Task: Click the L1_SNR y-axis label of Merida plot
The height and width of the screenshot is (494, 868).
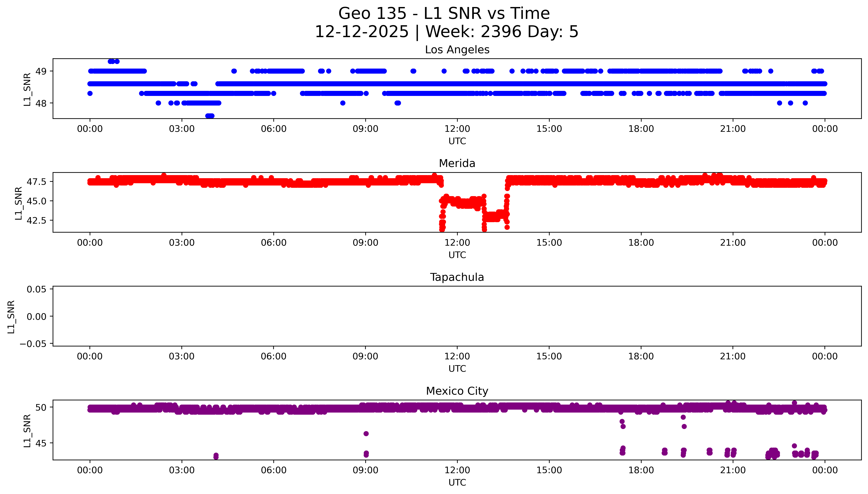Action: tap(18, 203)
